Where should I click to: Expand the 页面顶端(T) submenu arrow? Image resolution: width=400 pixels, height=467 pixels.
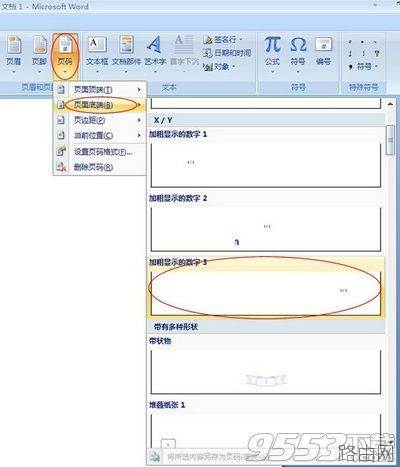pyautogui.click(x=139, y=90)
